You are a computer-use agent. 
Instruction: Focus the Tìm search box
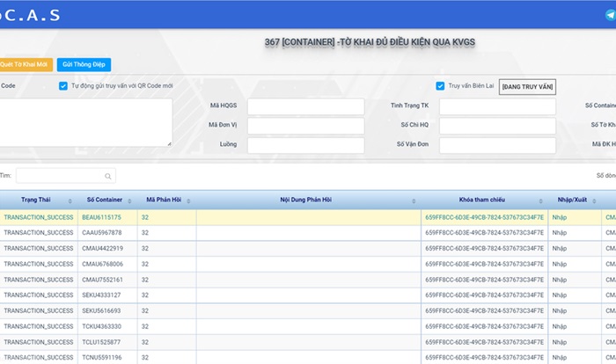pos(60,176)
